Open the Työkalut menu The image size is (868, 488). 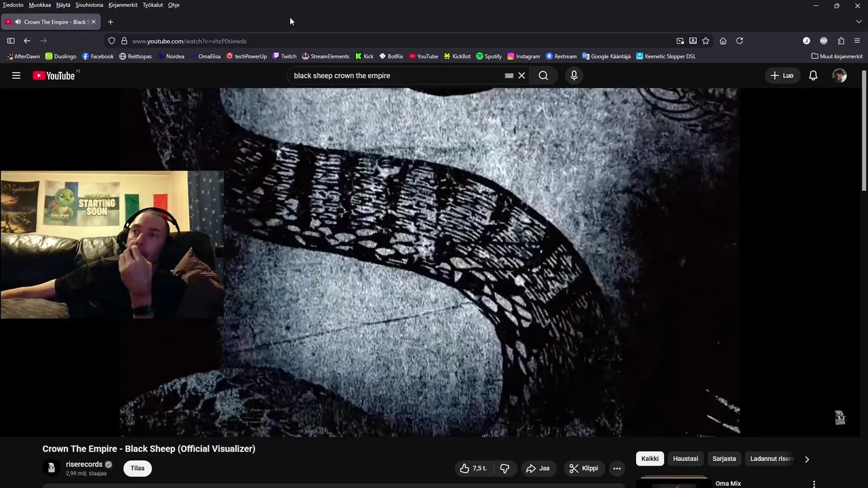click(153, 5)
